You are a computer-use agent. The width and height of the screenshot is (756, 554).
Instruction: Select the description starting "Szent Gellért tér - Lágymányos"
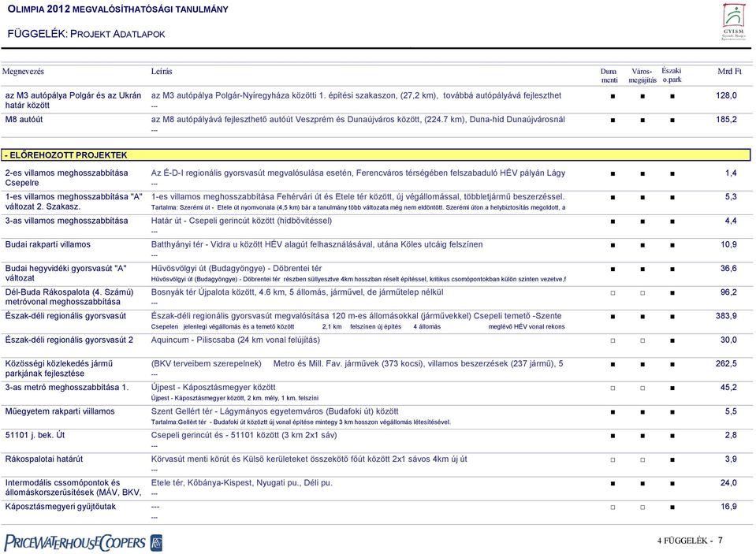(x=275, y=411)
